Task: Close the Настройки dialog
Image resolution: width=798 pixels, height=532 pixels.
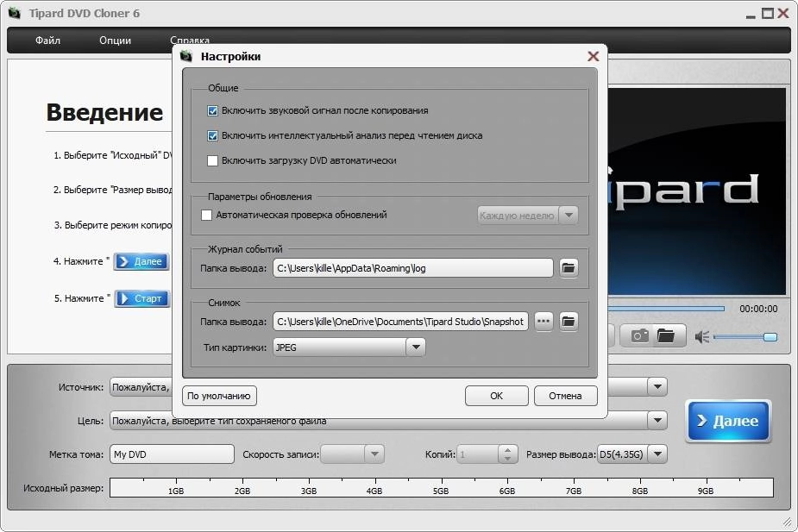Action: click(x=593, y=56)
